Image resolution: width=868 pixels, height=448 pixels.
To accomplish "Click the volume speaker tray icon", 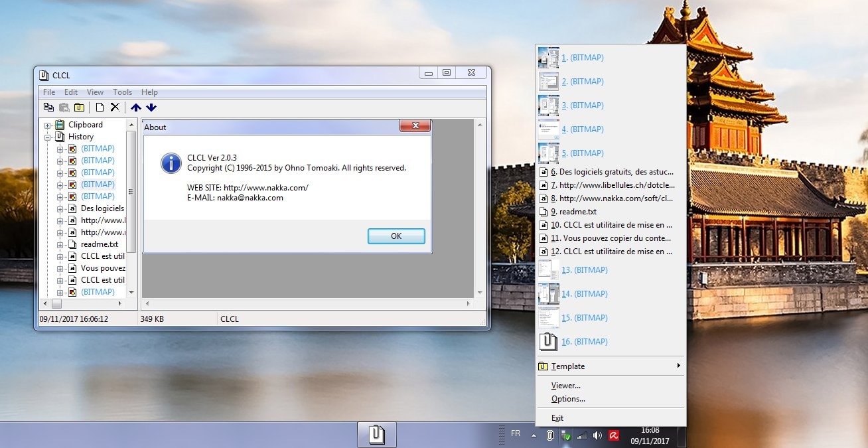I will tap(597, 435).
